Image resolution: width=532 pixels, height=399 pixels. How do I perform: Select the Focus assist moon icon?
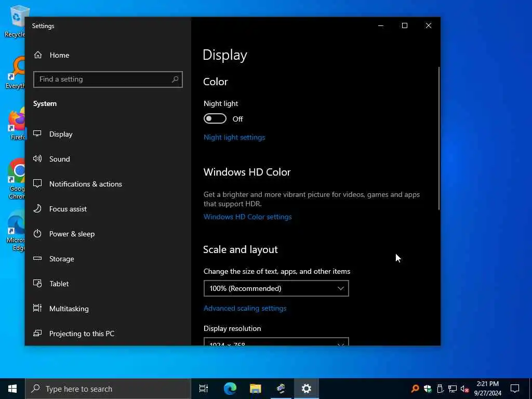coord(37,209)
